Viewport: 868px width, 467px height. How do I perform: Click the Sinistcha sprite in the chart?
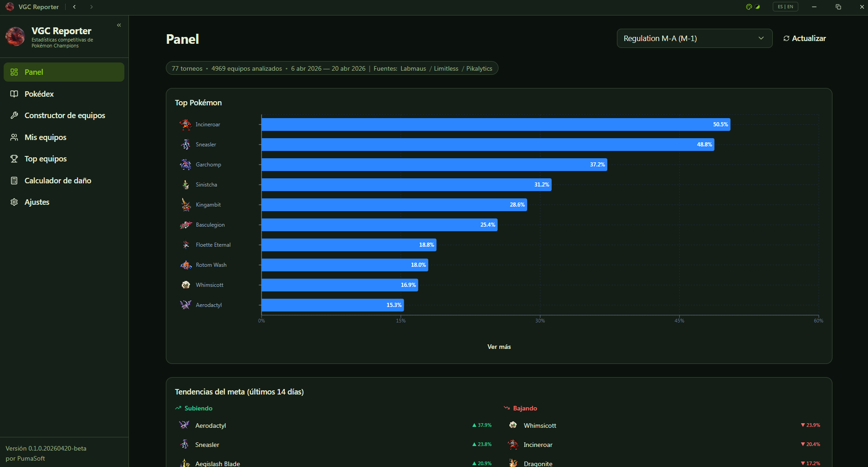tap(185, 185)
